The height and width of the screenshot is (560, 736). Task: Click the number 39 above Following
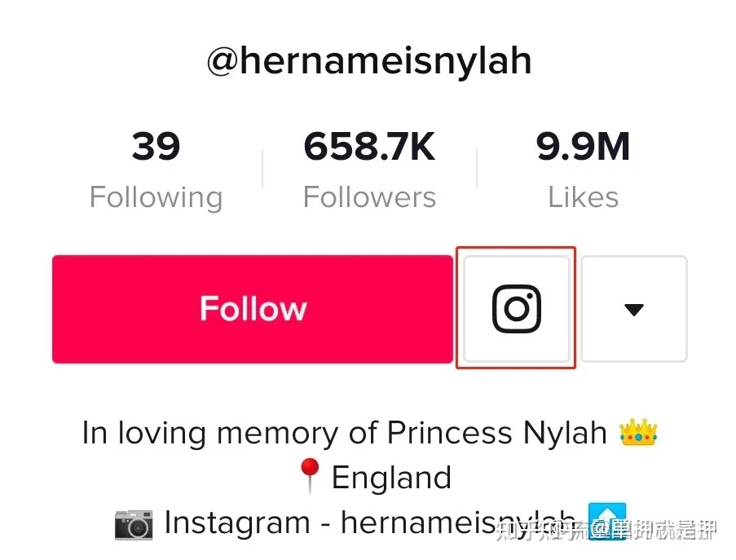pos(156,147)
